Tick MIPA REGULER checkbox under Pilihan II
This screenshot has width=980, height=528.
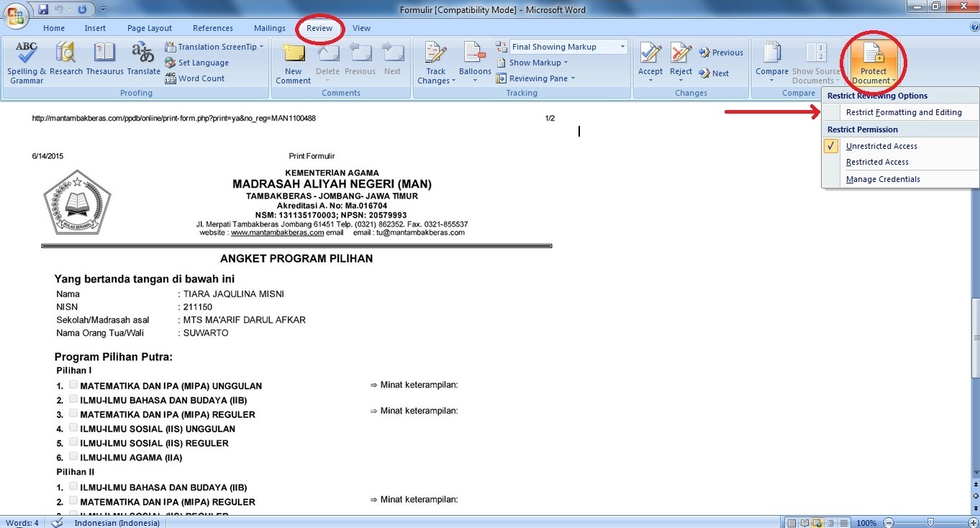click(73, 501)
